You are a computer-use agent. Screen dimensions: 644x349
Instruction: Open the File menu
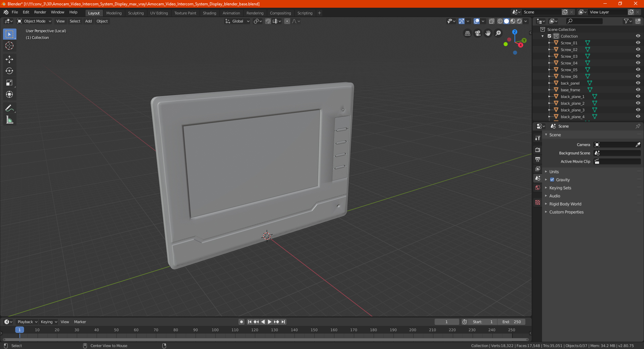tap(15, 12)
